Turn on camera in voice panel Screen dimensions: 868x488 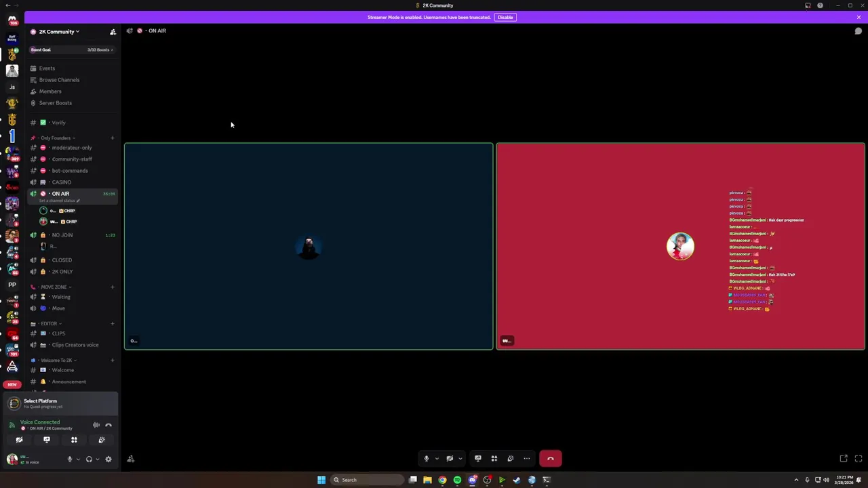click(19, 440)
